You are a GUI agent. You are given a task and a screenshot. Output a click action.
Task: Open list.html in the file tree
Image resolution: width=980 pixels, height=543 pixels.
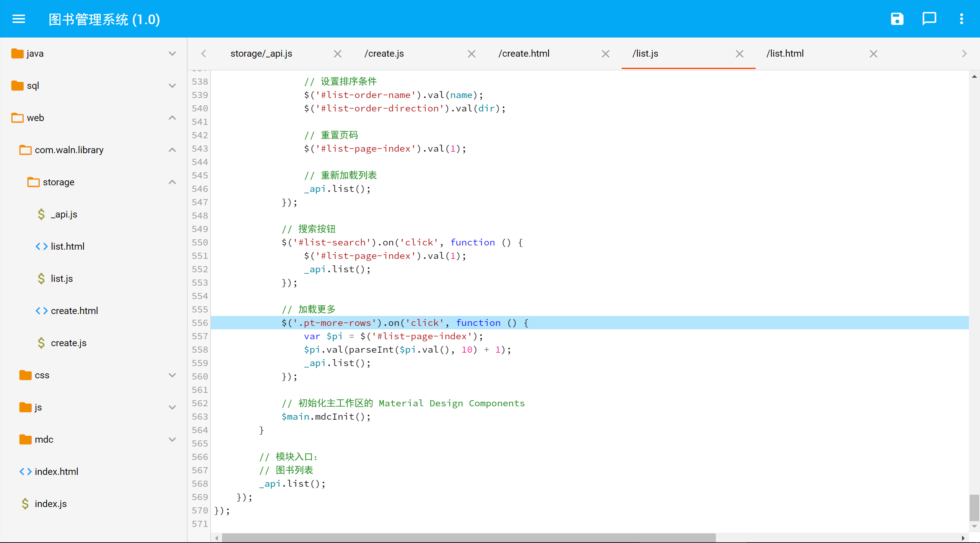67,247
